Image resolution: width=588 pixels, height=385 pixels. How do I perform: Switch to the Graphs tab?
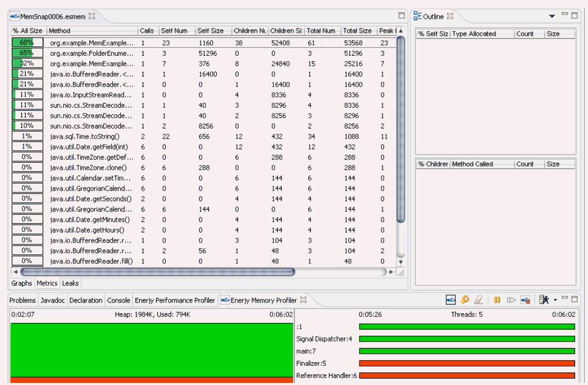coord(22,283)
